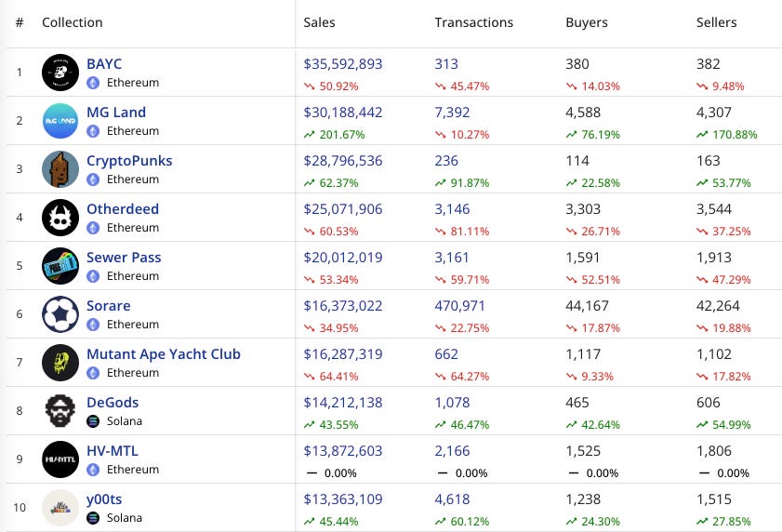This screenshot has height=532, width=782.
Task: Open CryptoPunks sales value $28,796,536
Action: tap(343, 161)
